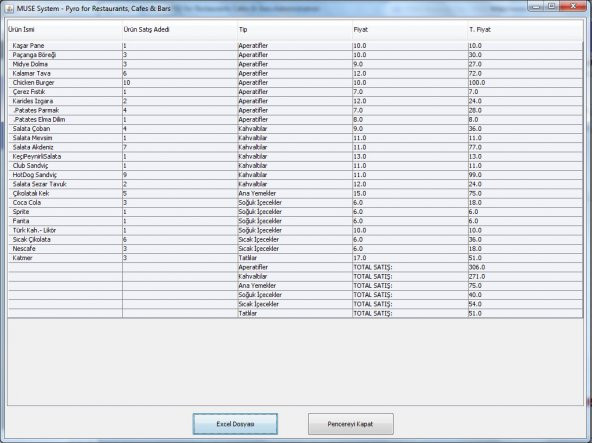The width and height of the screenshot is (592, 443).
Task: Minimize the MUSE System window
Action: click(537, 6)
